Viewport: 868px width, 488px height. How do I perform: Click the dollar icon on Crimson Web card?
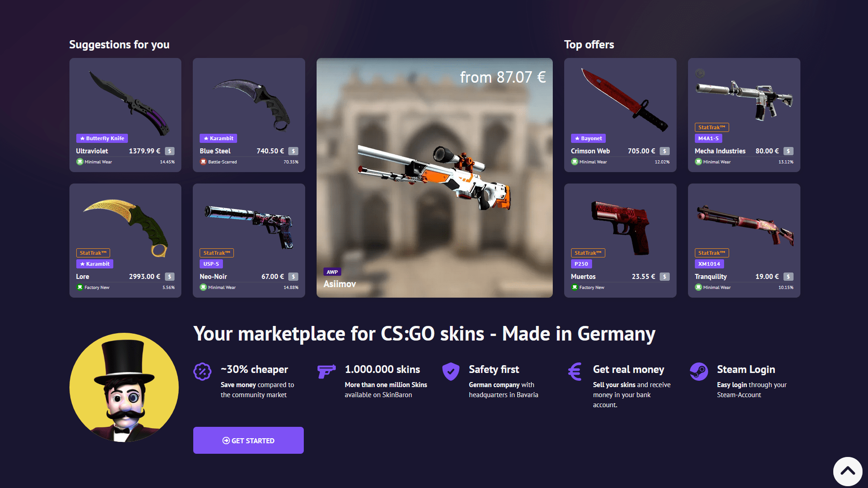point(665,151)
